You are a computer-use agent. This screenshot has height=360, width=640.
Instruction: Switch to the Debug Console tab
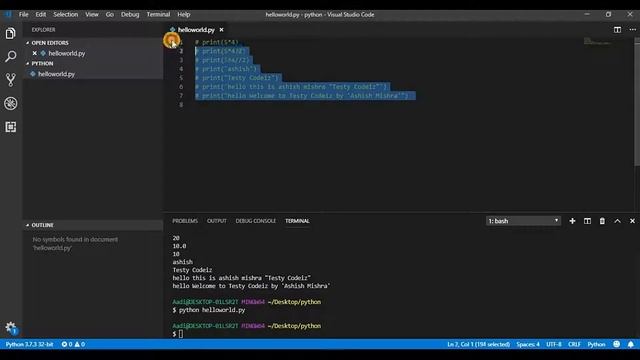pos(256,221)
